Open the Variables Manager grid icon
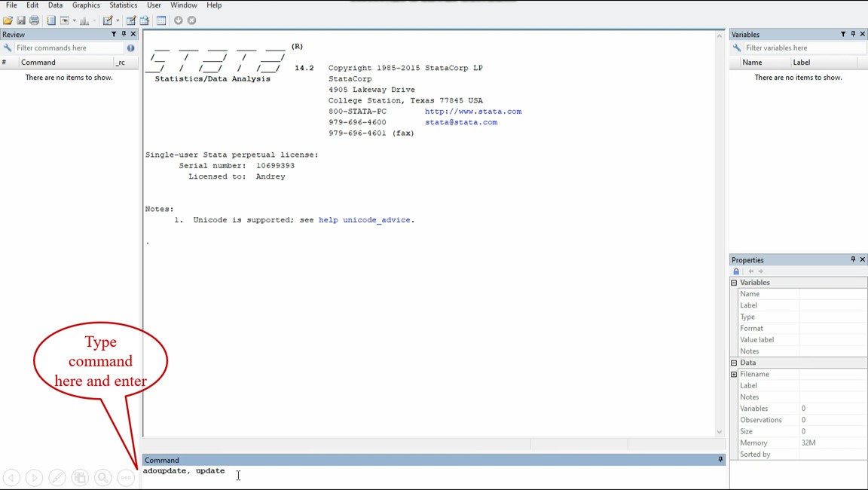 [161, 20]
